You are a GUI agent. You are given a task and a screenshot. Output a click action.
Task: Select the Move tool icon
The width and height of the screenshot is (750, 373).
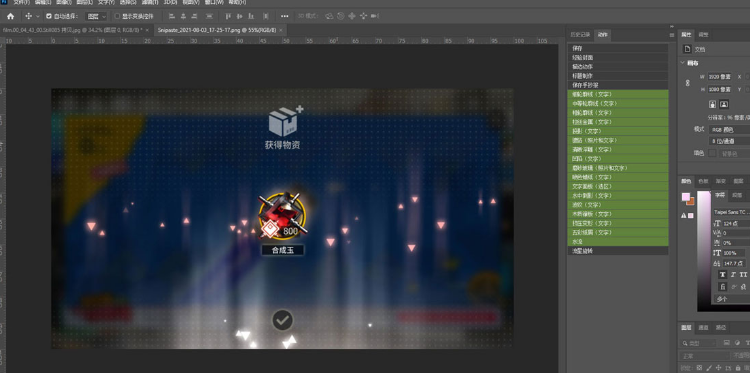point(29,16)
